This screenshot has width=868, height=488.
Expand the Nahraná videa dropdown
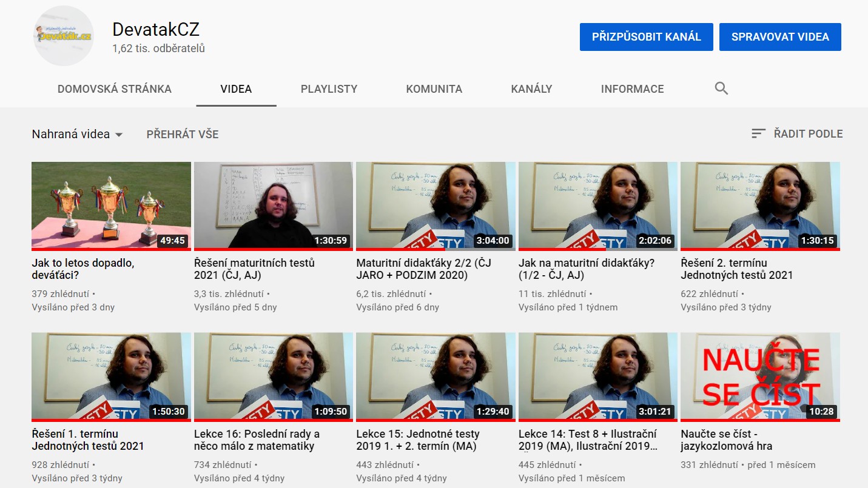coord(77,134)
